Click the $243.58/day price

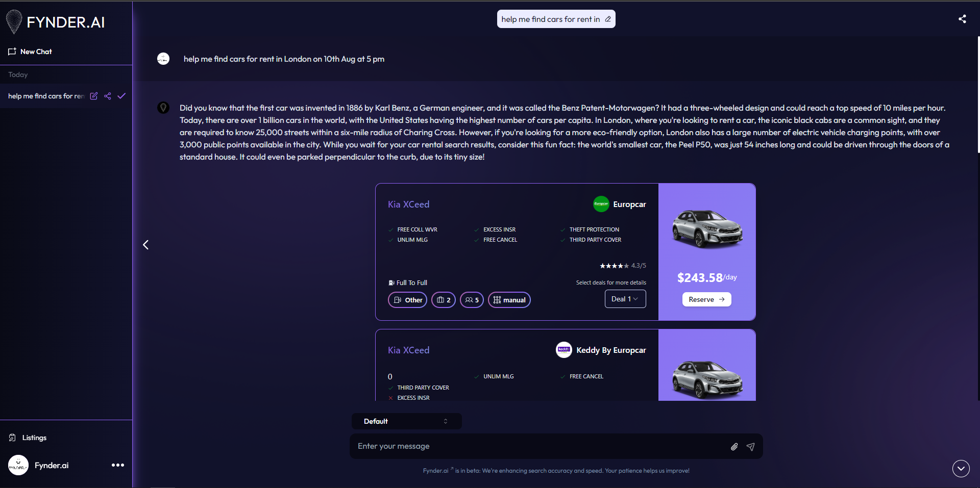pos(707,277)
